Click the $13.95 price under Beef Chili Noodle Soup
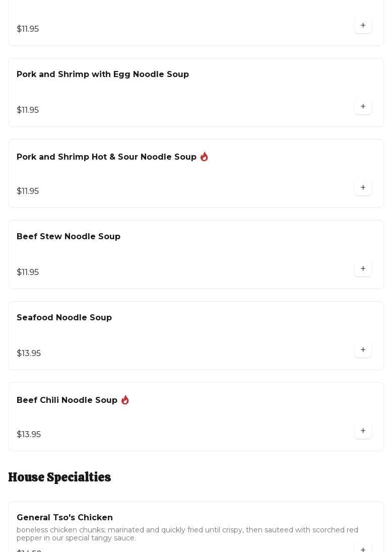The width and height of the screenshot is (392, 552). click(x=29, y=435)
